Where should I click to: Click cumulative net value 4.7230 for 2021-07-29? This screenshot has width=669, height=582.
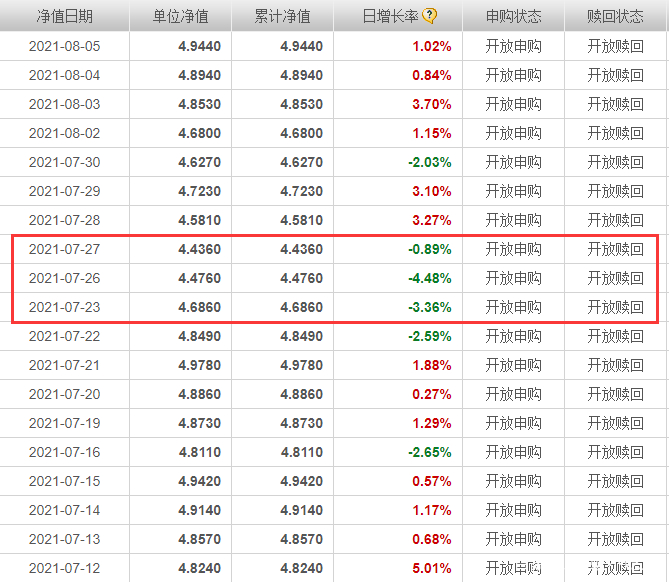point(302,191)
